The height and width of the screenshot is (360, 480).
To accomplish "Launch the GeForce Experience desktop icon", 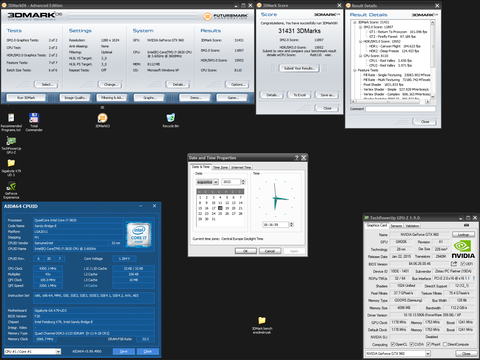I will pyautogui.click(x=11, y=186).
